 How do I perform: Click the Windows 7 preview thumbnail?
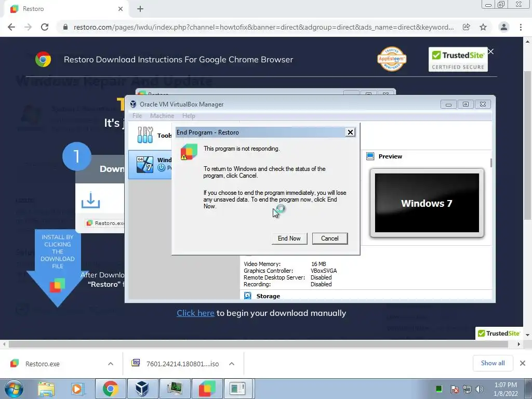427,203
